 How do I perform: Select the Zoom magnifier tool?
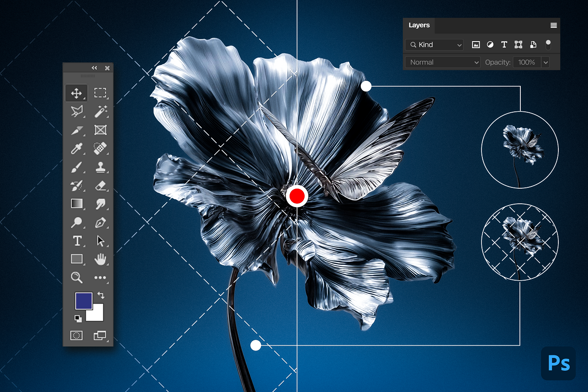tap(77, 278)
